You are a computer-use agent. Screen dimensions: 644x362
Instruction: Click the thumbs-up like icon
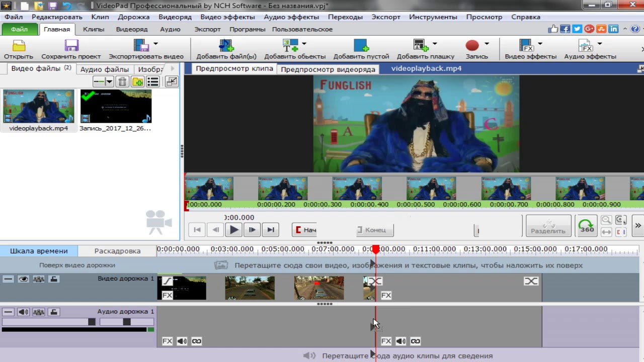553,29
